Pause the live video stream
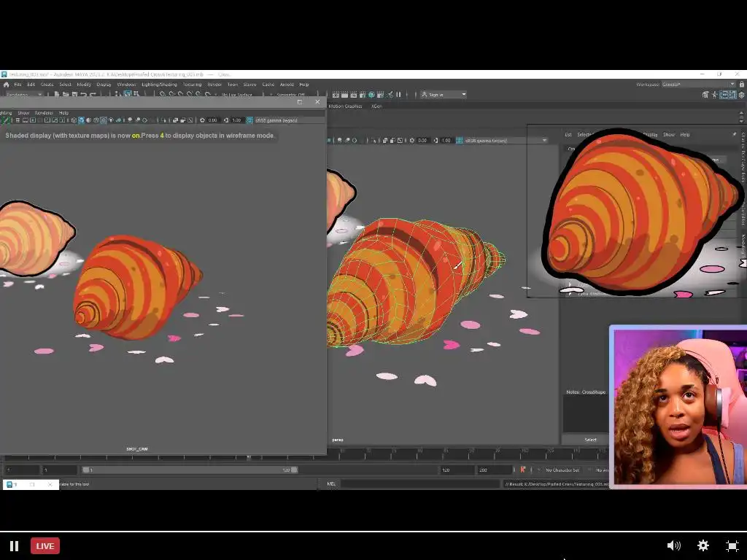Viewport: 747px width, 560px height. 15,545
